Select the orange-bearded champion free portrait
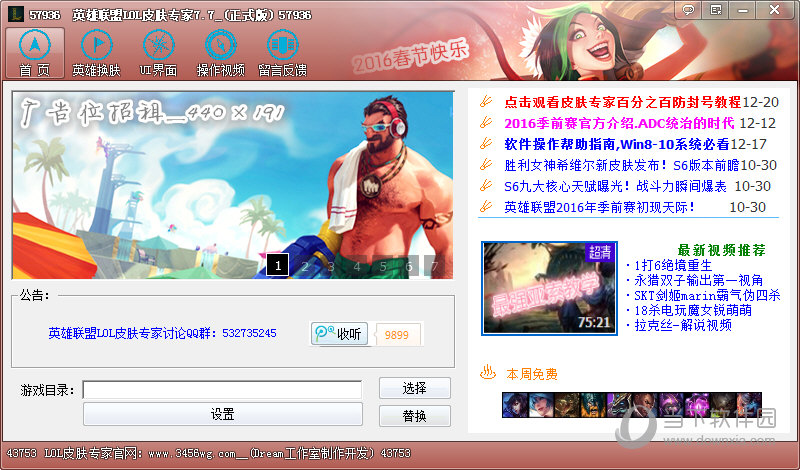This screenshot has height=470, width=800. (x=593, y=405)
